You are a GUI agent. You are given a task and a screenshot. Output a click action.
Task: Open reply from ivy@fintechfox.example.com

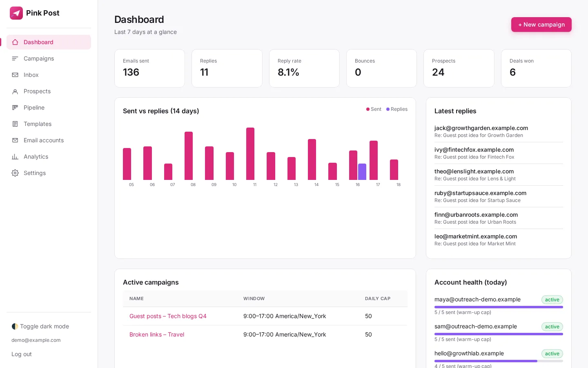499,153
